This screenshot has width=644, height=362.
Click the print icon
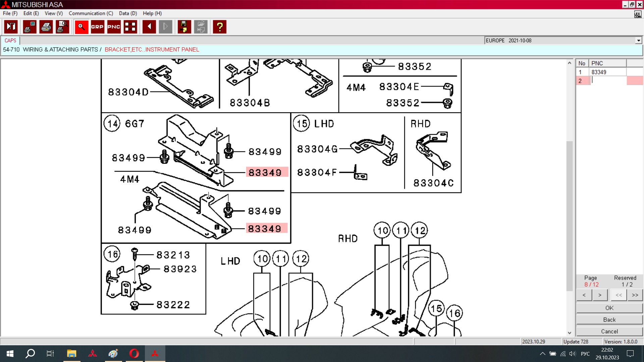click(46, 27)
